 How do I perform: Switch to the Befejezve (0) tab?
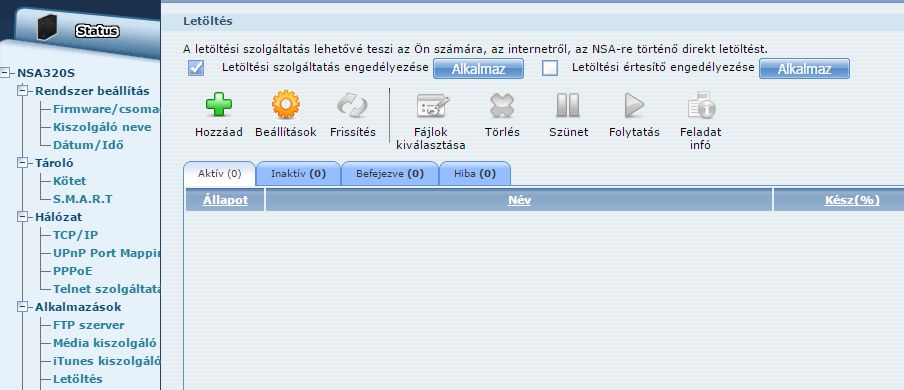coord(390,174)
